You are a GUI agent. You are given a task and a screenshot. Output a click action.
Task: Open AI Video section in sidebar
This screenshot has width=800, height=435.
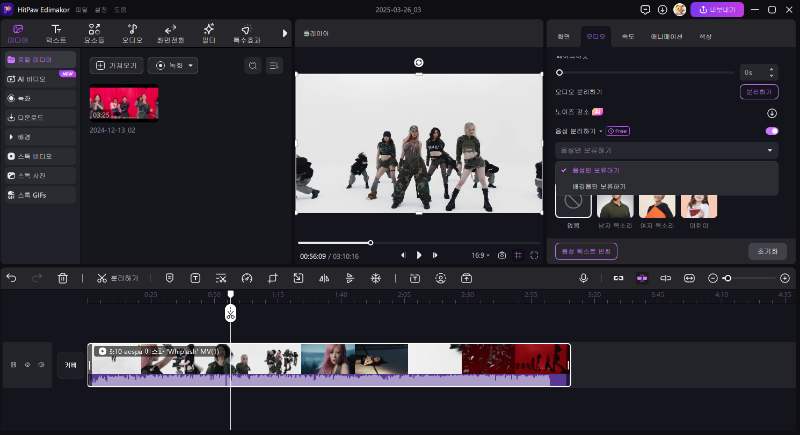click(x=40, y=79)
